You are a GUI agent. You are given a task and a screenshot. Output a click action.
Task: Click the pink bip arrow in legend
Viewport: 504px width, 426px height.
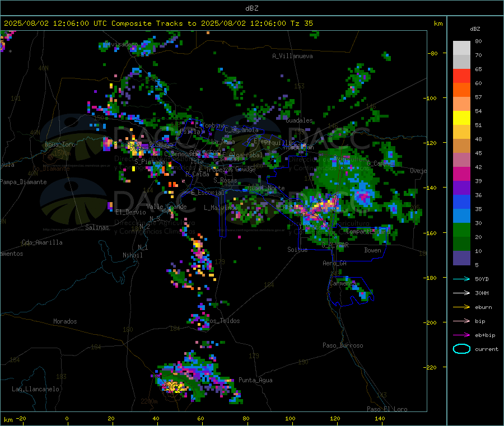tap(461, 321)
